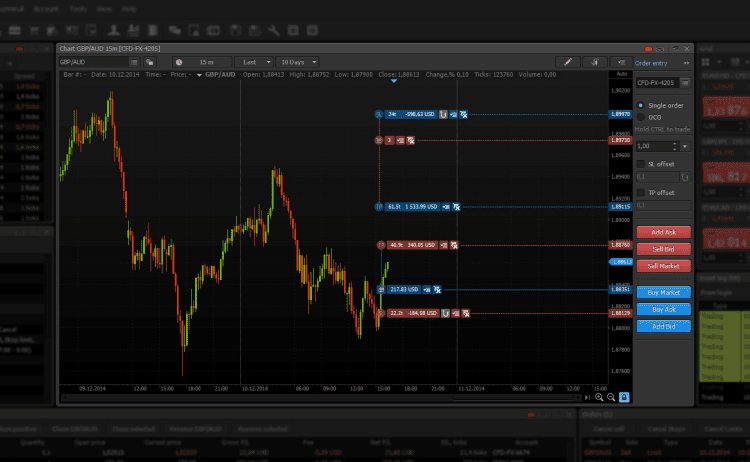The image size is (750, 462).
Task: Open the Order entry tab
Action: tap(651, 63)
